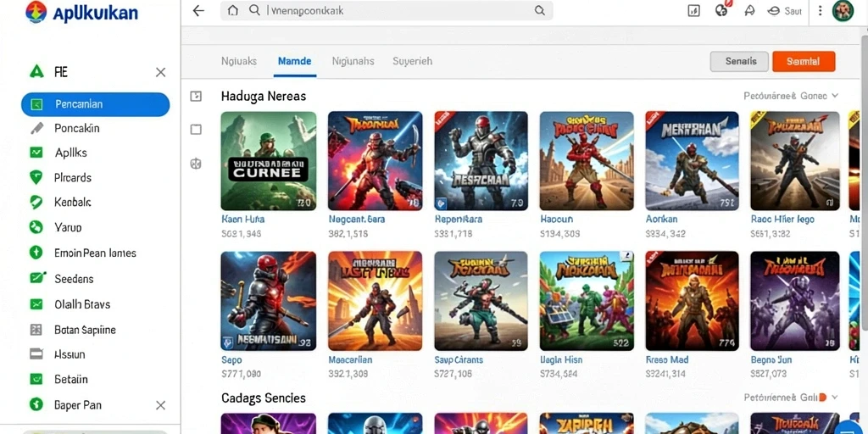868x434 pixels.
Task: Click the Hatiuga Nereas section heading
Action: click(264, 97)
